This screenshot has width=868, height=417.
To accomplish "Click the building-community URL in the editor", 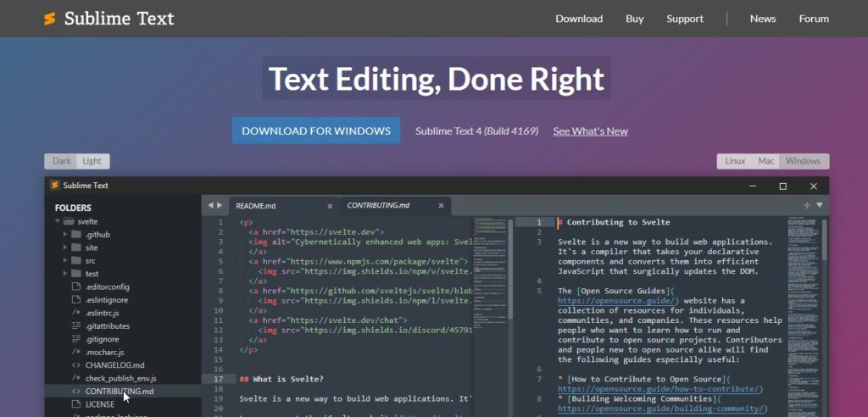I will [663, 409].
